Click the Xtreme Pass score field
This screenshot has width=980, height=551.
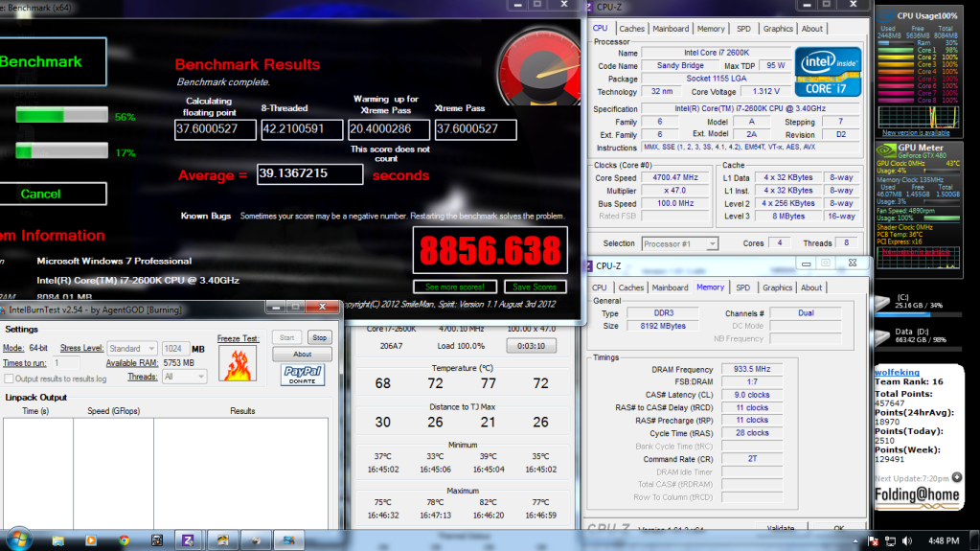coord(475,129)
